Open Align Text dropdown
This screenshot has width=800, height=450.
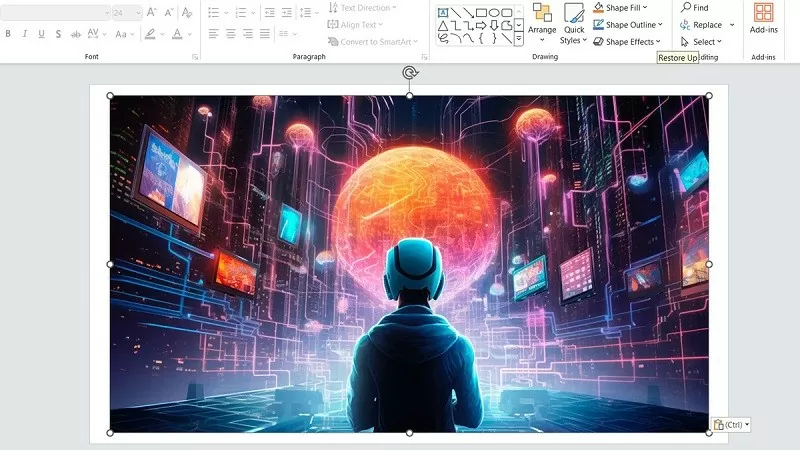(x=355, y=24)
